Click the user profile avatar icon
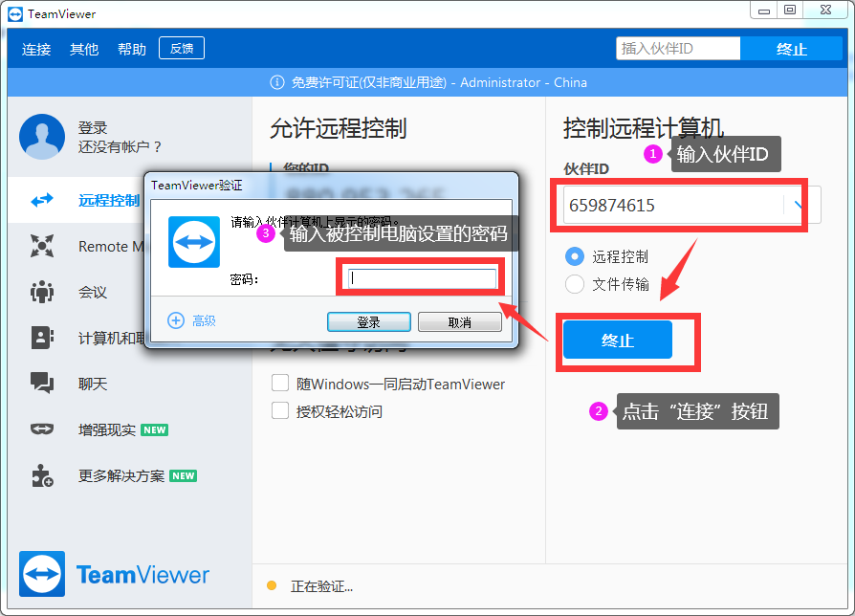855x616 pixels. point(42,136)
